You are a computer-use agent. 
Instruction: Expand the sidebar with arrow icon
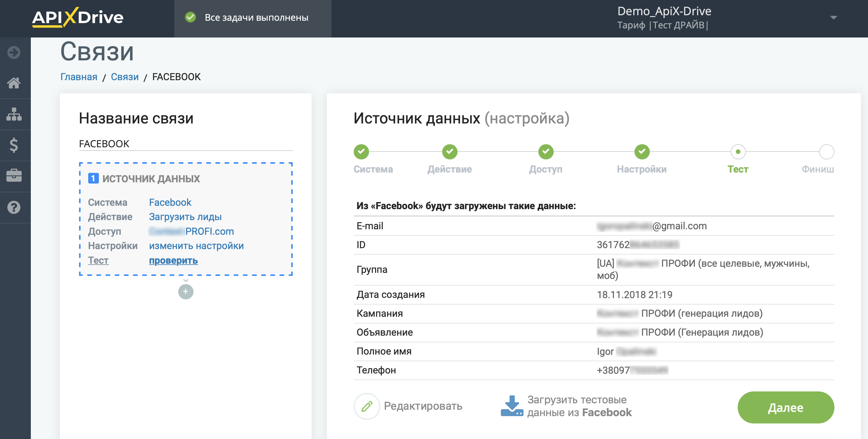[14, 52]
